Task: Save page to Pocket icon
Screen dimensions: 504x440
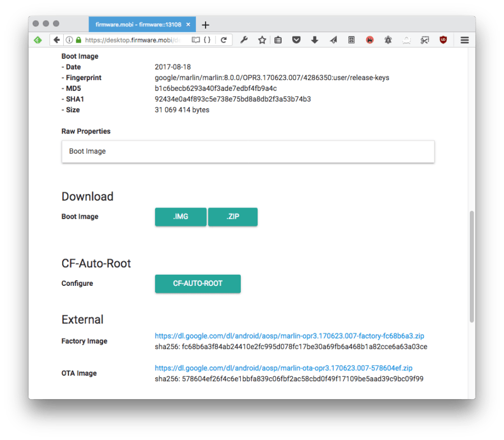Action: pyautogui.click(x=296, y=40)
